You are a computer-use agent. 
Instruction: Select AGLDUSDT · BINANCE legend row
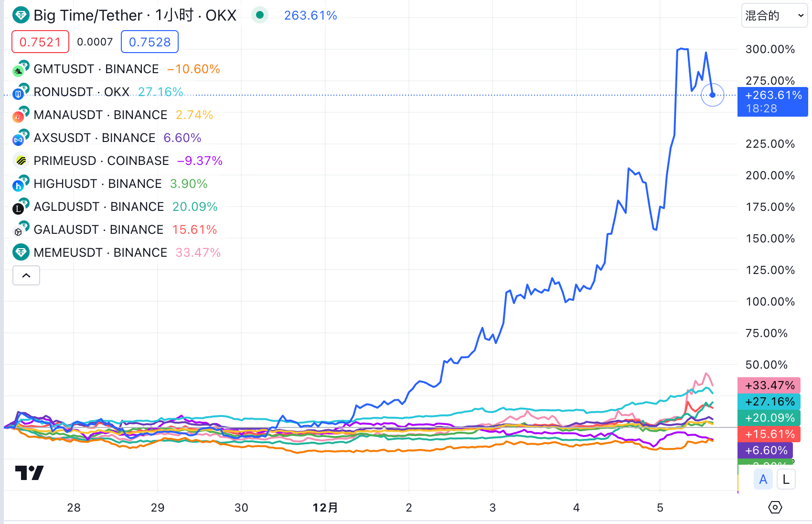(x=115, y=207)
